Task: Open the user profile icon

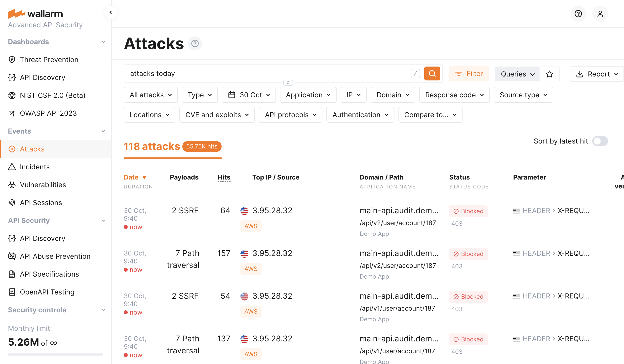Action: [x=600, y=14]
